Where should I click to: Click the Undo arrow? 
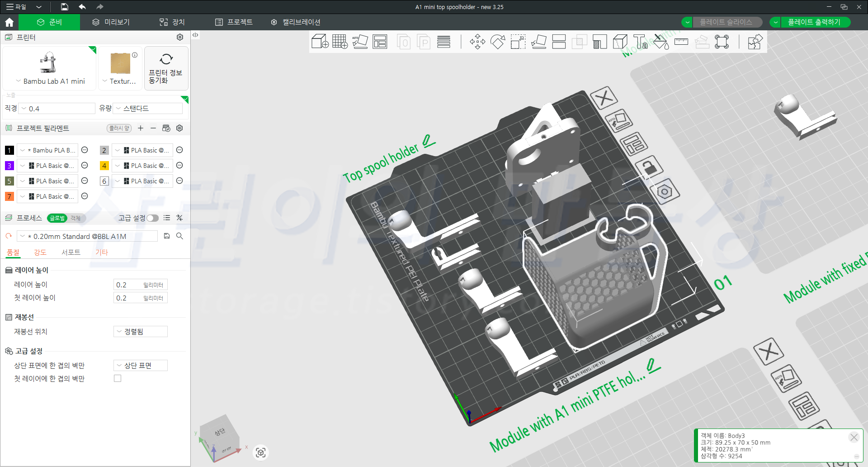coord(82,7)
